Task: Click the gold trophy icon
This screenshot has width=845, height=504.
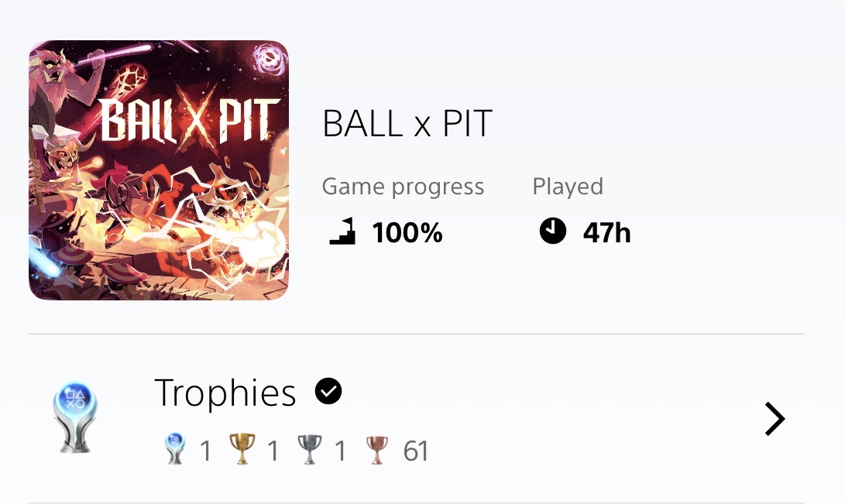Action: (x=242, y=450)
